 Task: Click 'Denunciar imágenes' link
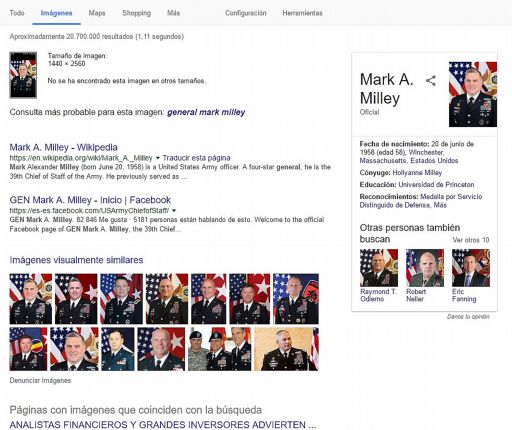click(40, 380)
